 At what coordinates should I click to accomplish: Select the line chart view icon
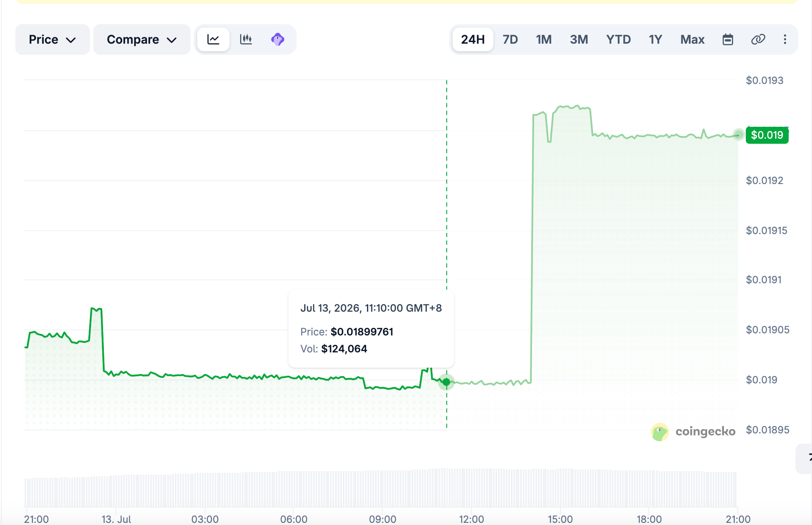pos(213,39)
